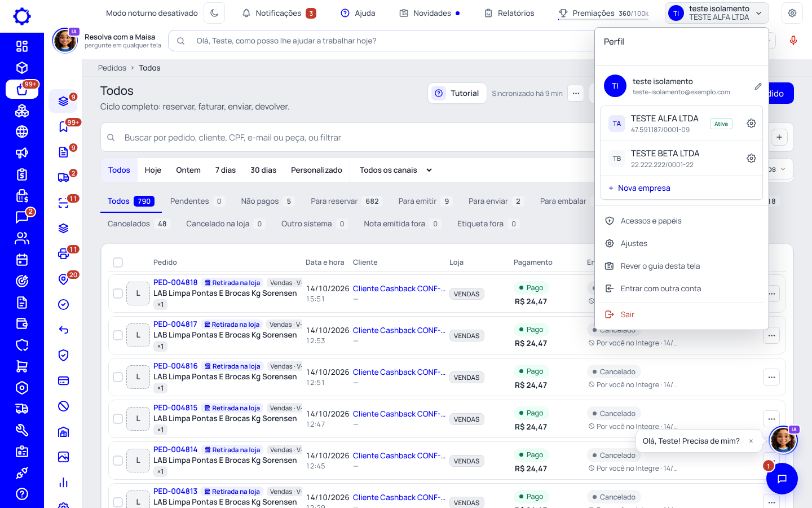Open the bookmark icon with badge 99+
812x508 pixels.
(64, 126)
